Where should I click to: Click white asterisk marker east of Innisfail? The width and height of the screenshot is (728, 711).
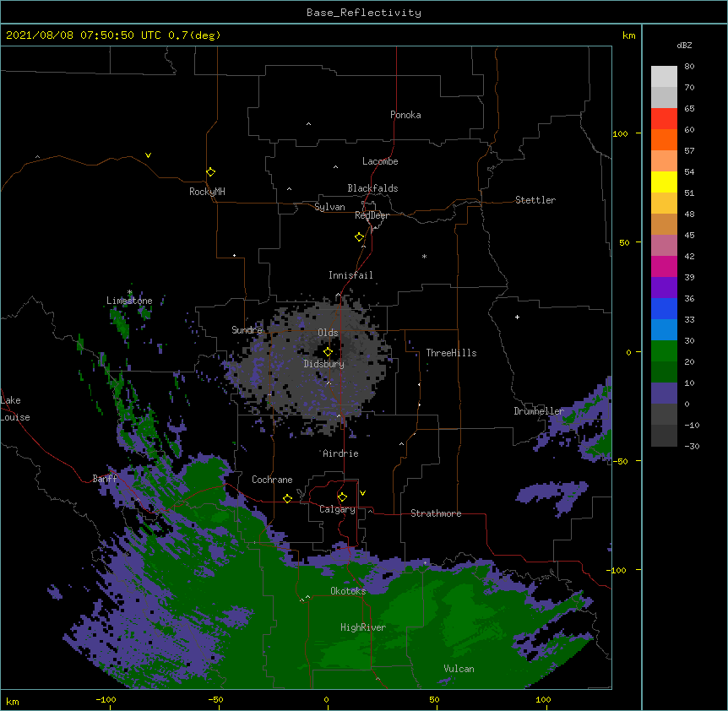click(x=424, y=256)
